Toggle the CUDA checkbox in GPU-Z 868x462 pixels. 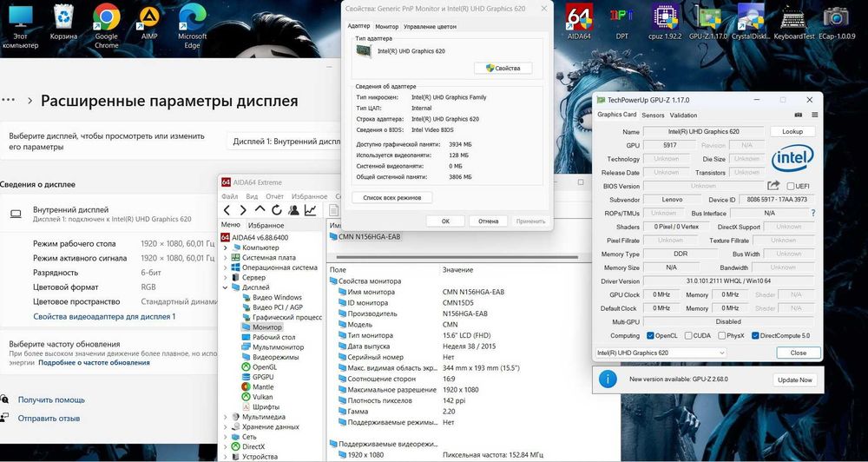click(x=688, y=336)
